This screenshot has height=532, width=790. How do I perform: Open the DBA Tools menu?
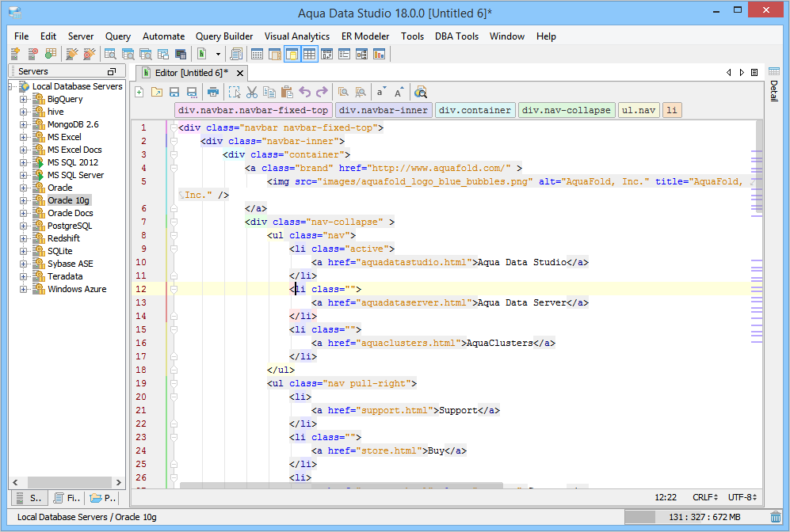(456, 36)
